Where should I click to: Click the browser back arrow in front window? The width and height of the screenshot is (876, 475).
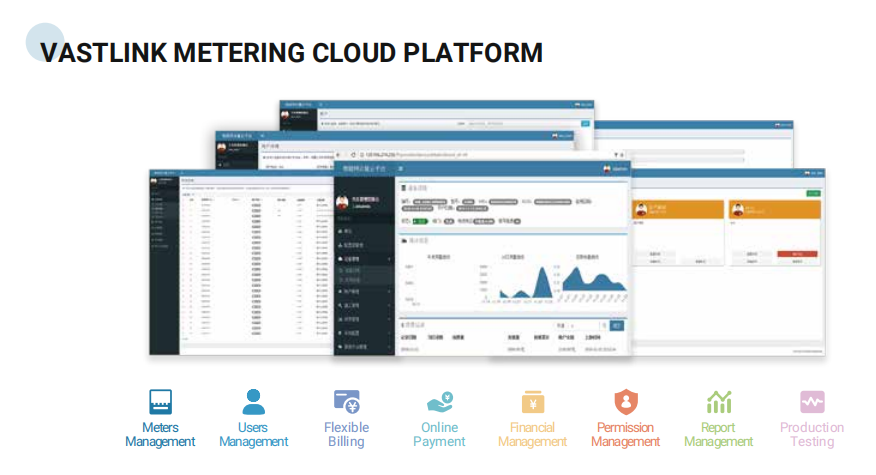pos(340,155)
